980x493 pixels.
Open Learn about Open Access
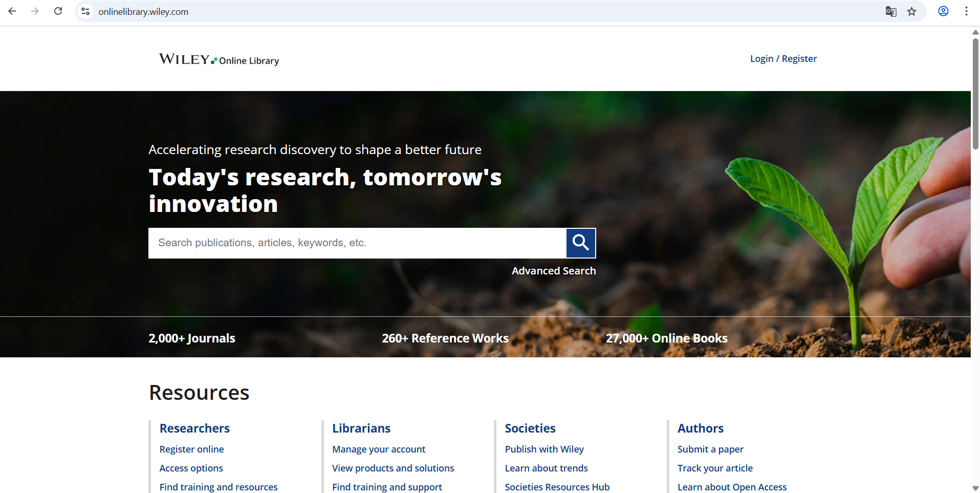point(732,487)
